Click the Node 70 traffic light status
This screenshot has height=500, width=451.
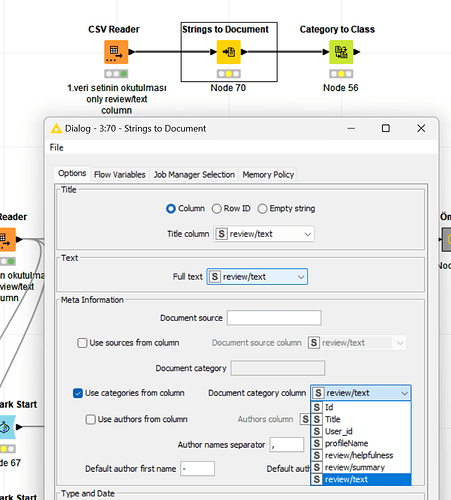coord(229,74)
